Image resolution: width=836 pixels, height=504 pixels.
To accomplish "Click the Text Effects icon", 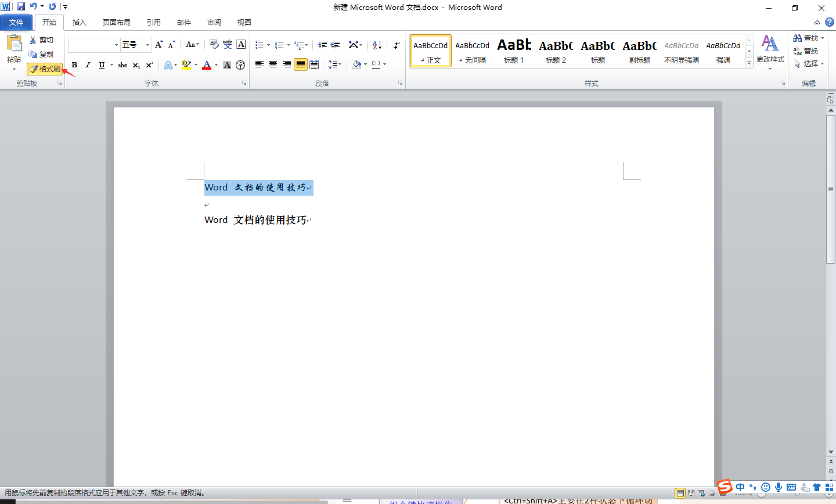I will pyautogui.click(x=168, y=65).
